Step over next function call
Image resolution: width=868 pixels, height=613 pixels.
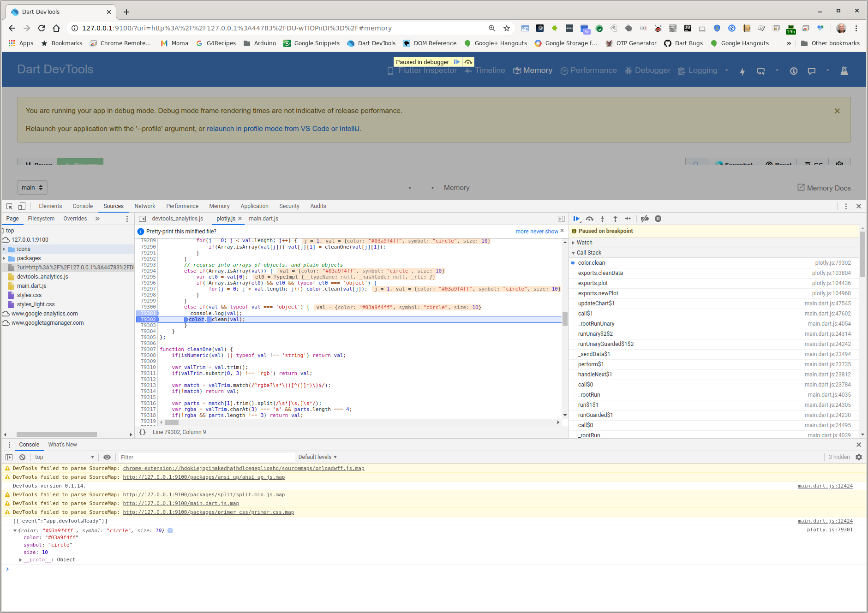(589, 219)
